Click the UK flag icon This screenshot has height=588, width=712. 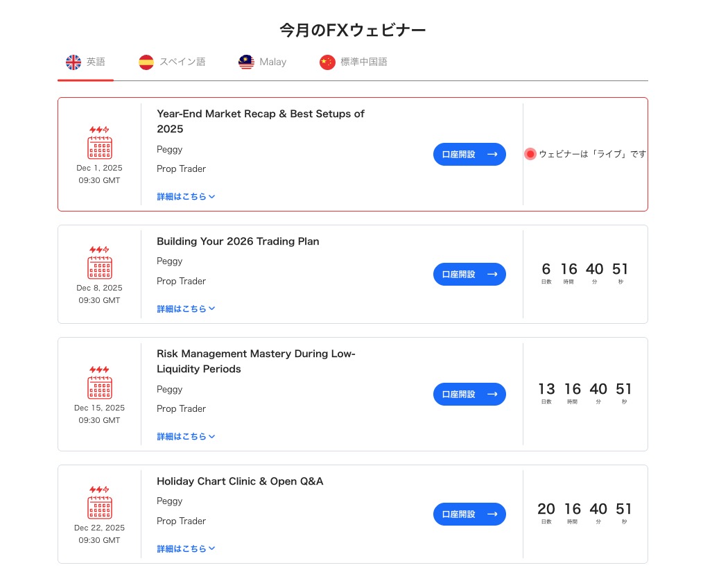tap(73, 62)
